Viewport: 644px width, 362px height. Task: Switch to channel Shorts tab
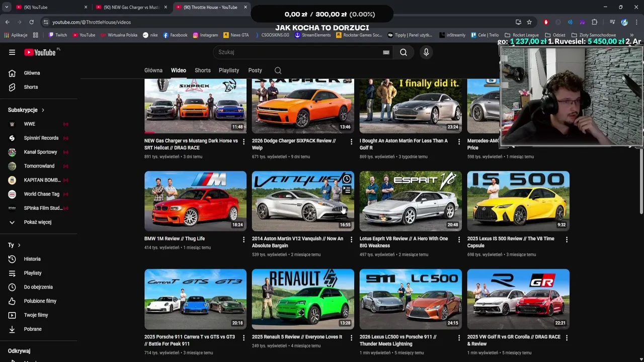click(x=203, y=70)
